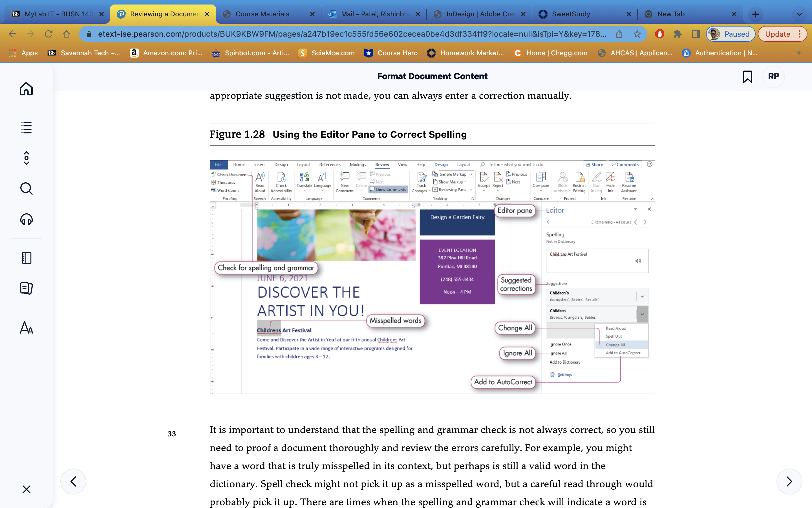Switch to the New Tab tab

coord(690,14)
